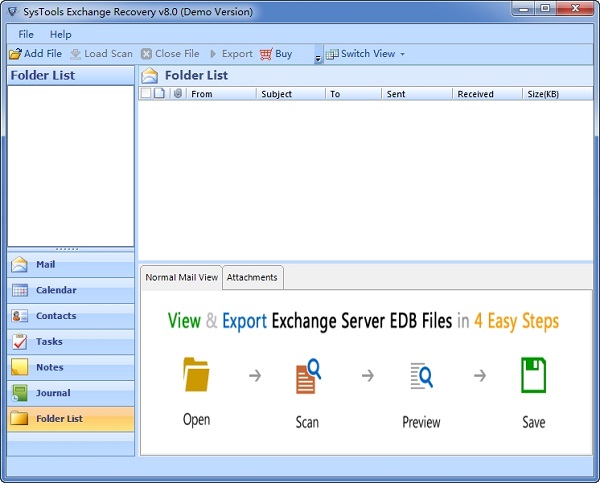Select the Folder List sidebar icon
Screen dimensions: 600x483
tap(20, 418)
